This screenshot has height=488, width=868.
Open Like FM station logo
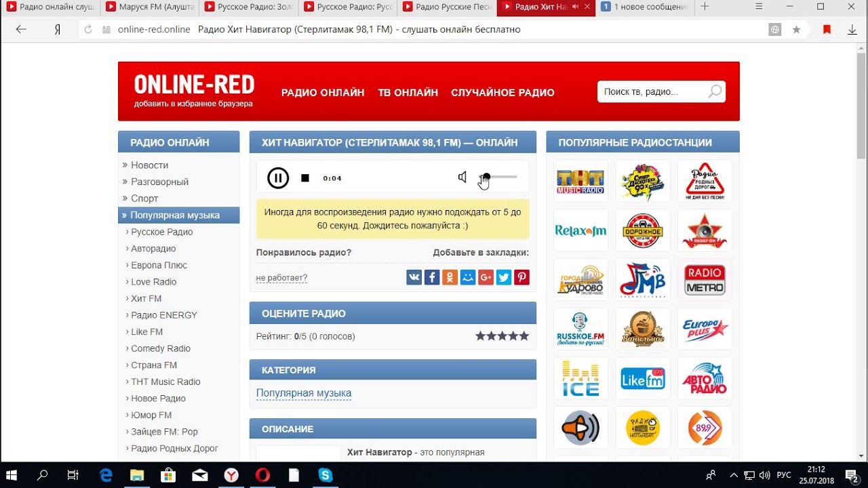coord(643,378)
